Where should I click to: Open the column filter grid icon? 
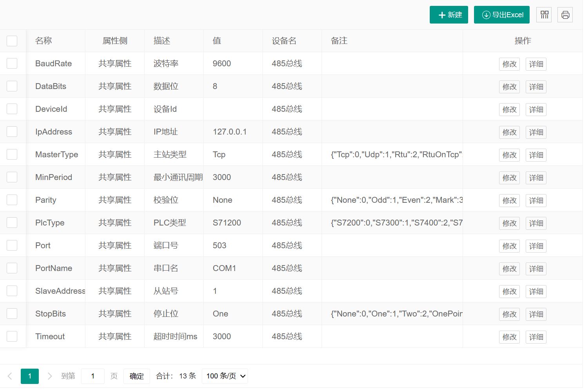coord(544,15)
